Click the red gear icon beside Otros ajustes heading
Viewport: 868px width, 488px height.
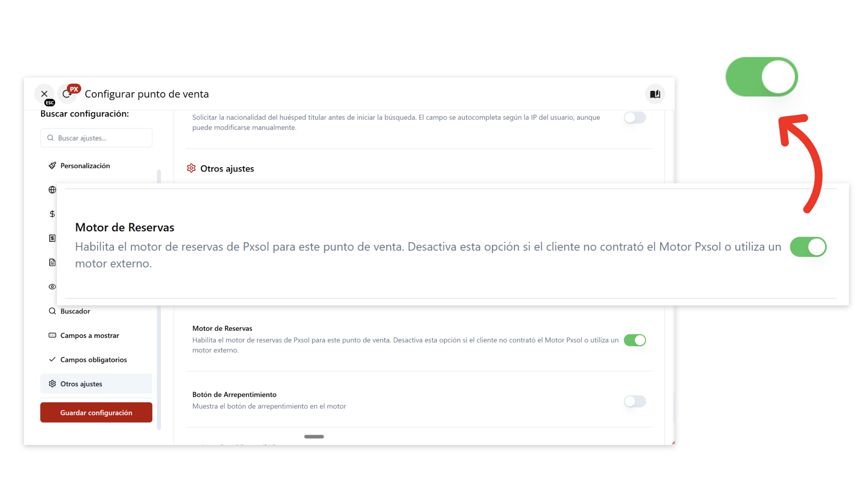pos(191,169)
